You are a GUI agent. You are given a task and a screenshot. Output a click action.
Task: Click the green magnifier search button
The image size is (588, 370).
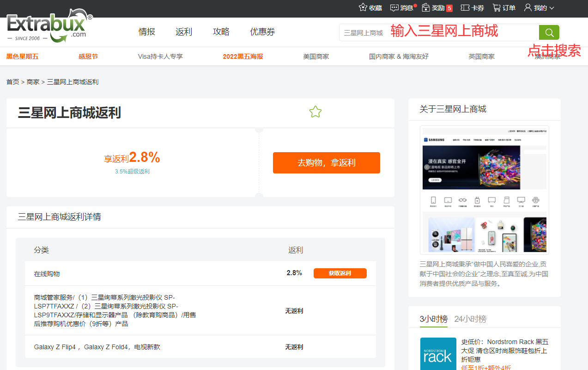pyautogui.click(x=549, y=32)
